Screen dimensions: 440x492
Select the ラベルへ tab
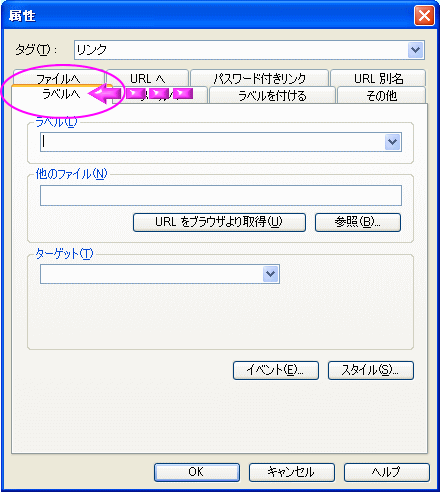[61, 94]
